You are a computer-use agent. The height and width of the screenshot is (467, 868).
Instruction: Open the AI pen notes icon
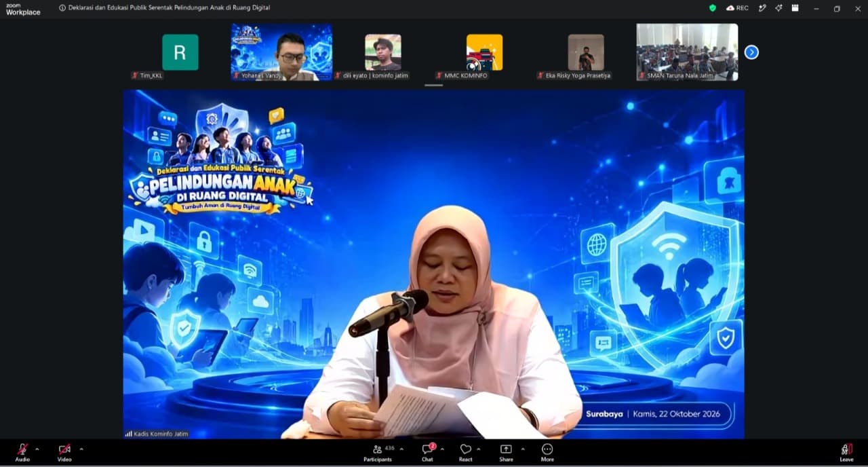coord(762,8)
